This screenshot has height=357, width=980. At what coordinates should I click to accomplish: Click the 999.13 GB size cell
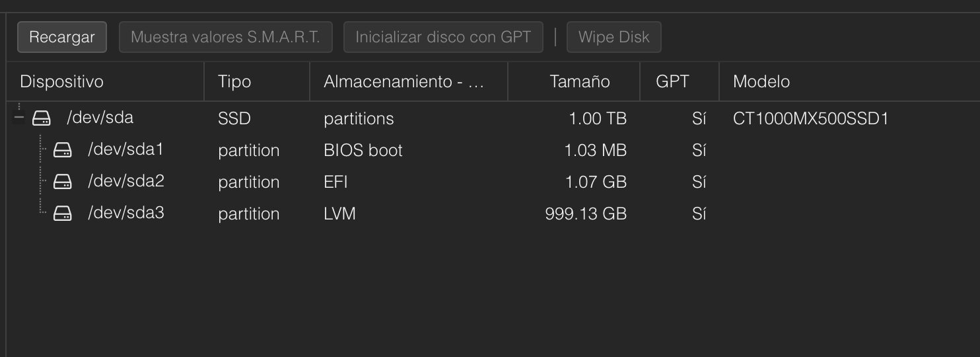(586, 214)
